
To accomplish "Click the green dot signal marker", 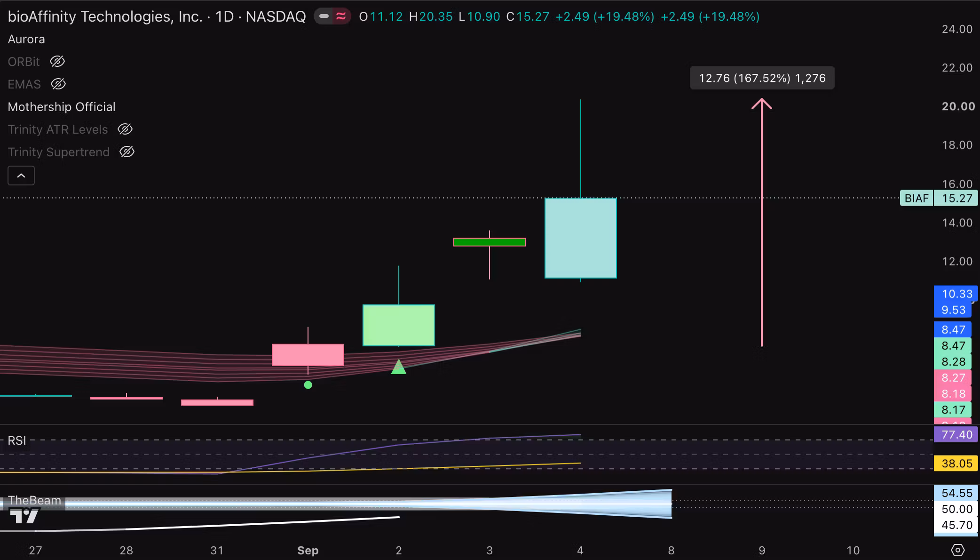I will pyautogui.click(x=308, y=385).
